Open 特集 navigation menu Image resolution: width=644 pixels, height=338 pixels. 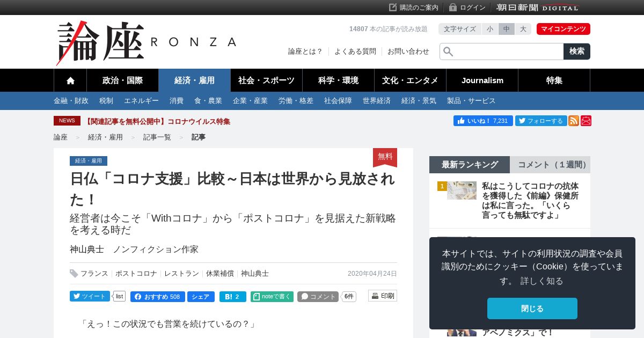(554, 80)
